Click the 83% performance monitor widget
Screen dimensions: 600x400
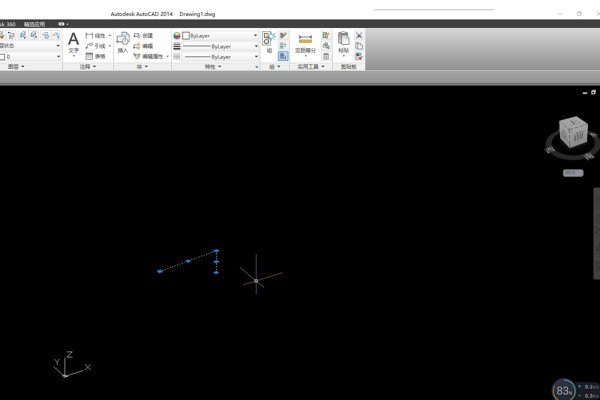565,389
